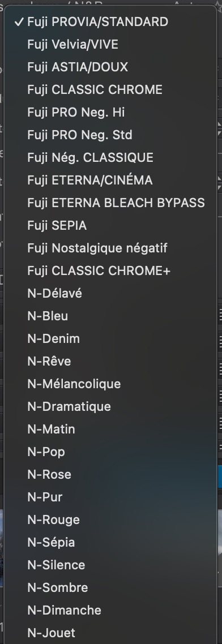Select the N-Denim style
The width and height of the screenshot is (222, 644).
tap(110, 338)
